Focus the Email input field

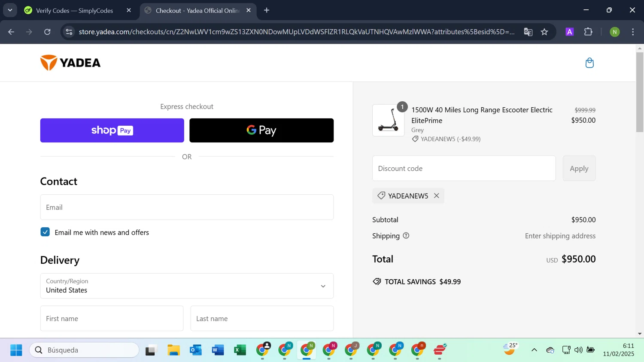tap(187, 207)
